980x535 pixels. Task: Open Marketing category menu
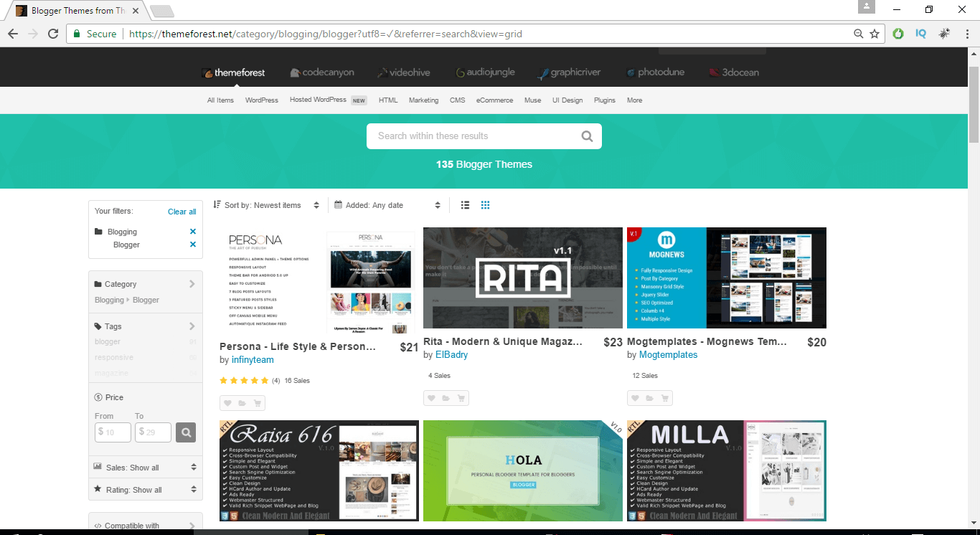pyautogui.click(x=423, y=100)
